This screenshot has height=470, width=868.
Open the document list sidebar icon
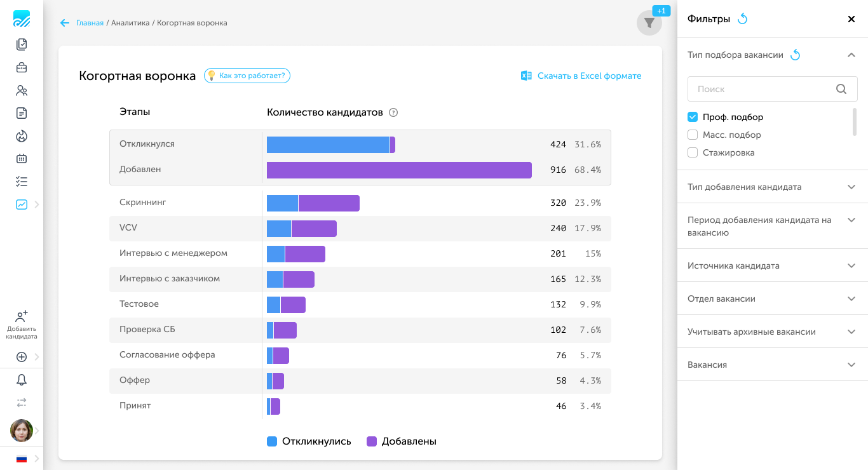click(x=22, y=113)
